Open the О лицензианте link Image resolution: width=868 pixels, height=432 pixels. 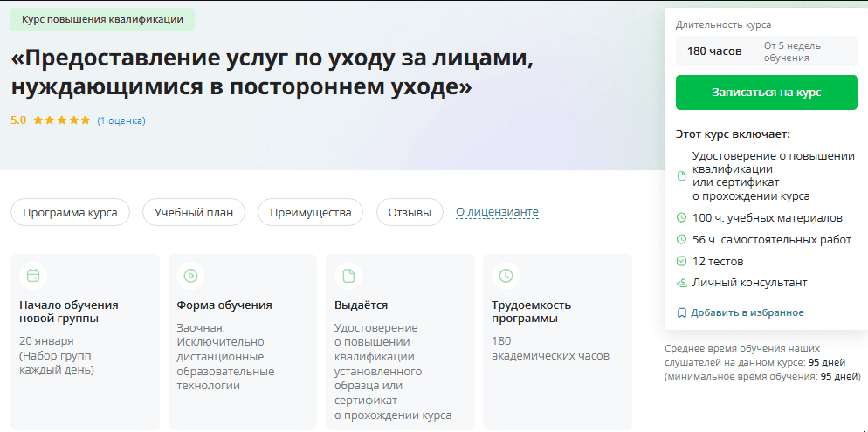[x=497, y=212]
